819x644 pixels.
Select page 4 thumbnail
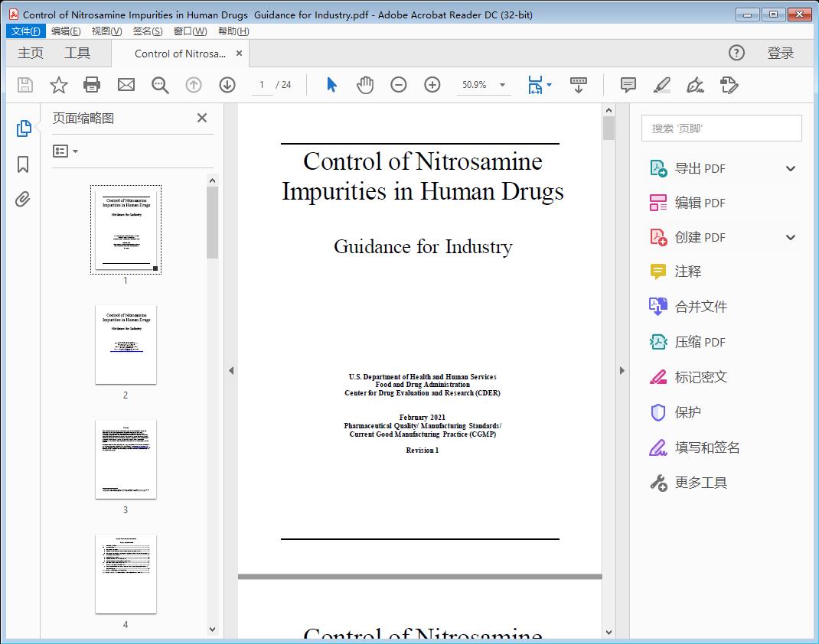pos(126,574)
